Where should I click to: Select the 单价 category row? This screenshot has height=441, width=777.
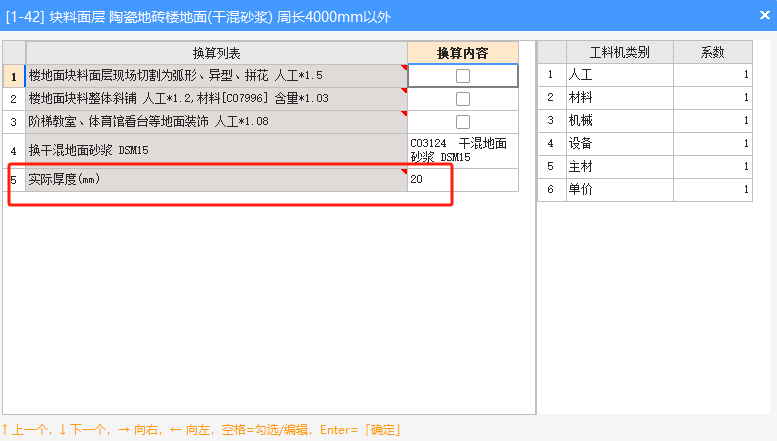pos(619,189)
